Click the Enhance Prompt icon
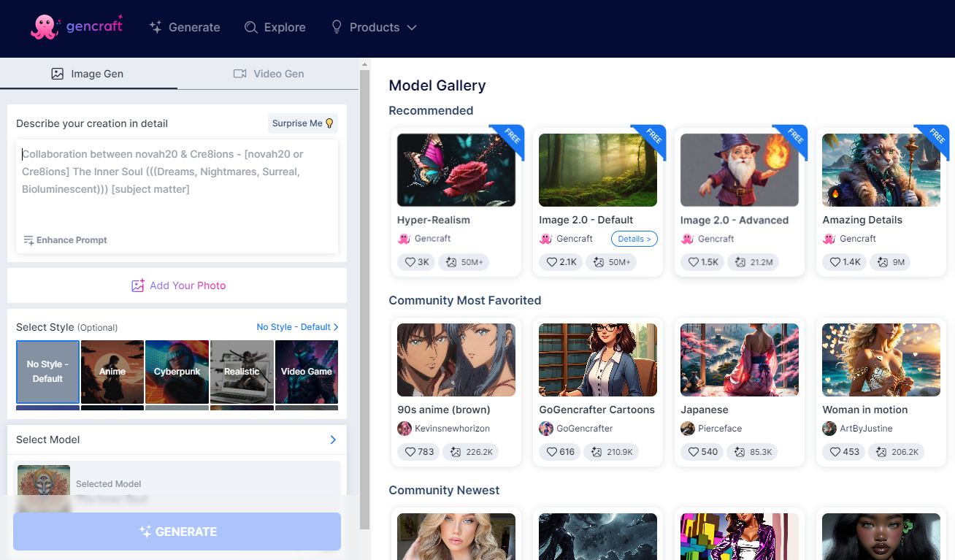The image size is (955, 560). point(27,239)
